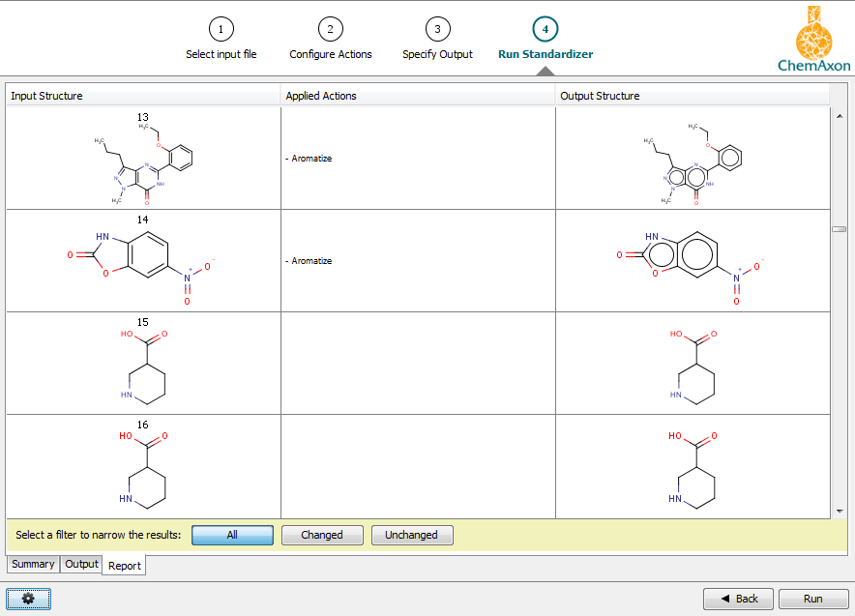This screenshot has height=616, width=855.
Task: Click the step 1 Select input file circle
Action: (x=221, y=29)
